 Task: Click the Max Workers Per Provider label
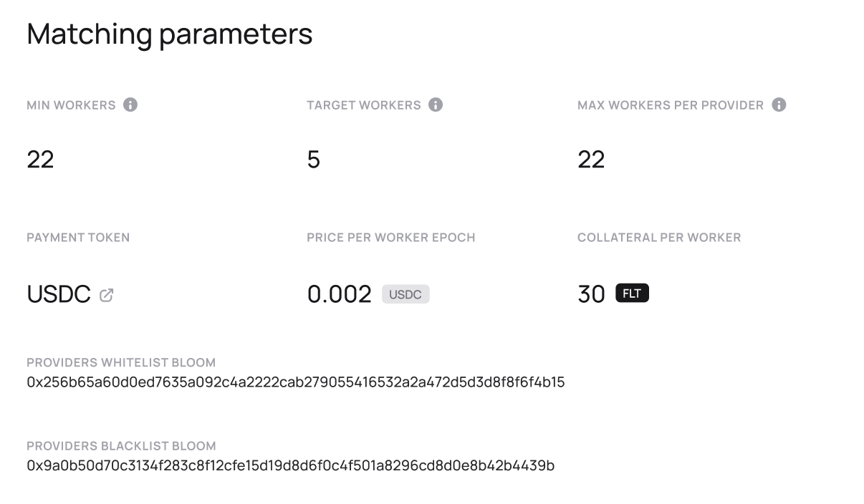point(671,105)
